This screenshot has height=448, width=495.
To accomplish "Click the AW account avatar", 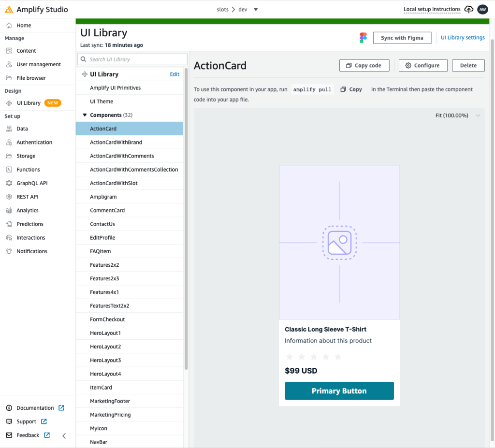I will (482, 9).
